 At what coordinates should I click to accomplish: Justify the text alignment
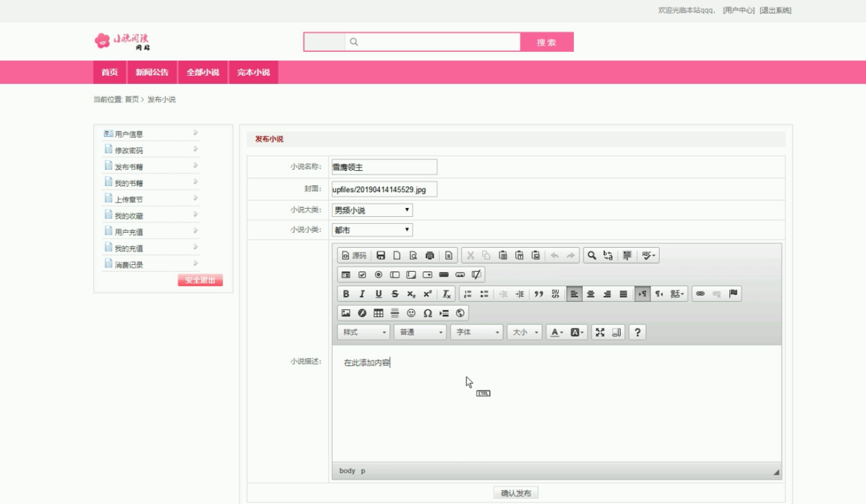(x=623, y=294)
